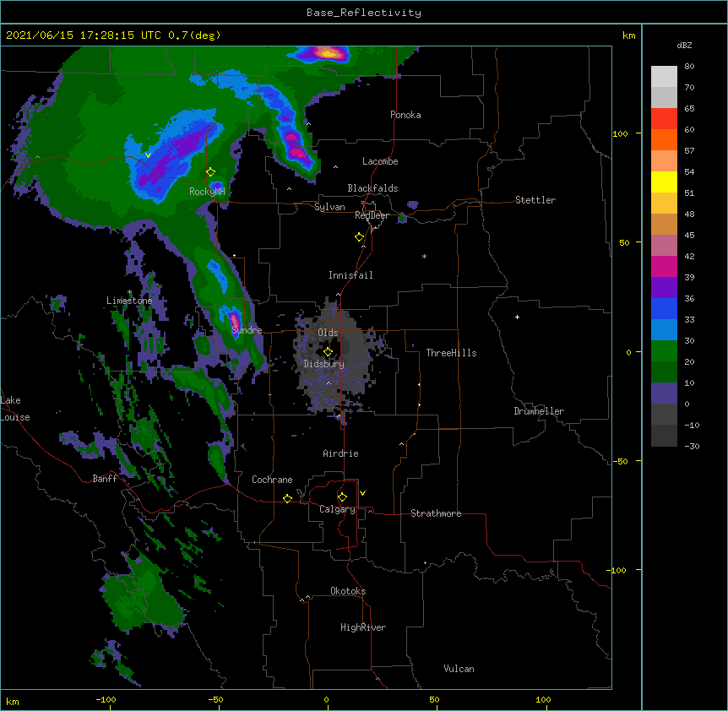Click the km unit label at bottom left
728x711 pixels.
point(13,701)
